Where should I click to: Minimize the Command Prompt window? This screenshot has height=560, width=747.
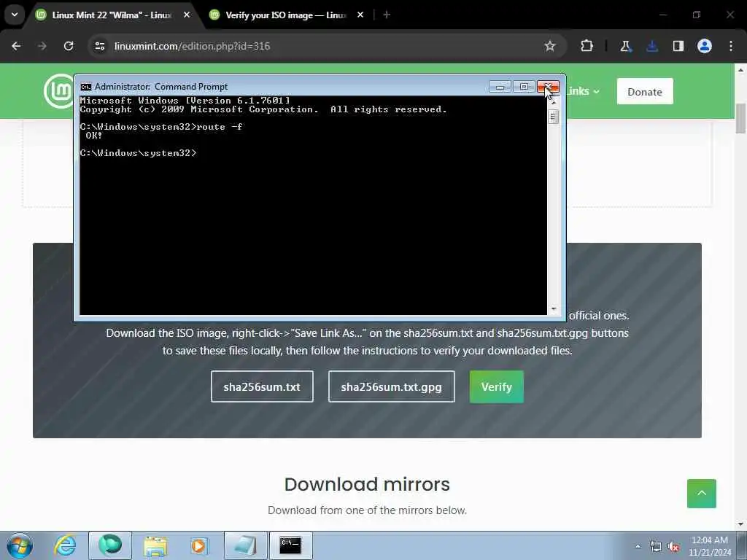click(500, 87)
